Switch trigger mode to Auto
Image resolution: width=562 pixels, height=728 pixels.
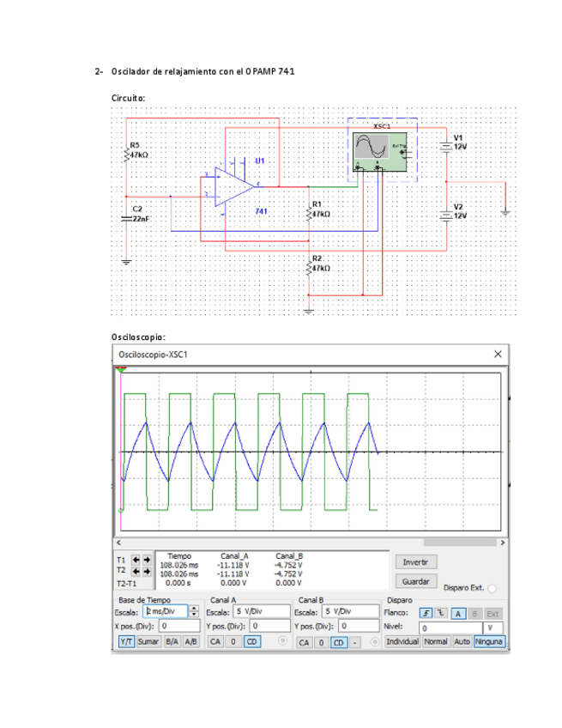[x=462, y=641]
